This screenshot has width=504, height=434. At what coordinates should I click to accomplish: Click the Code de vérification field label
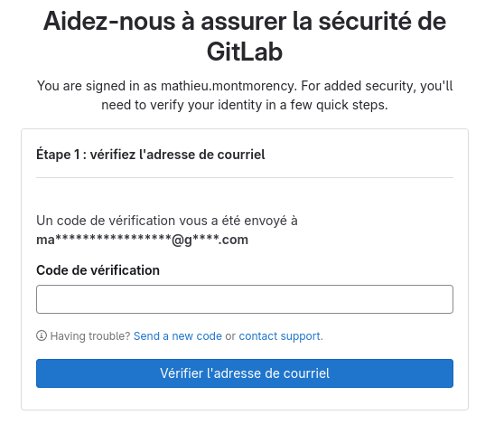[x=98, y=270]
